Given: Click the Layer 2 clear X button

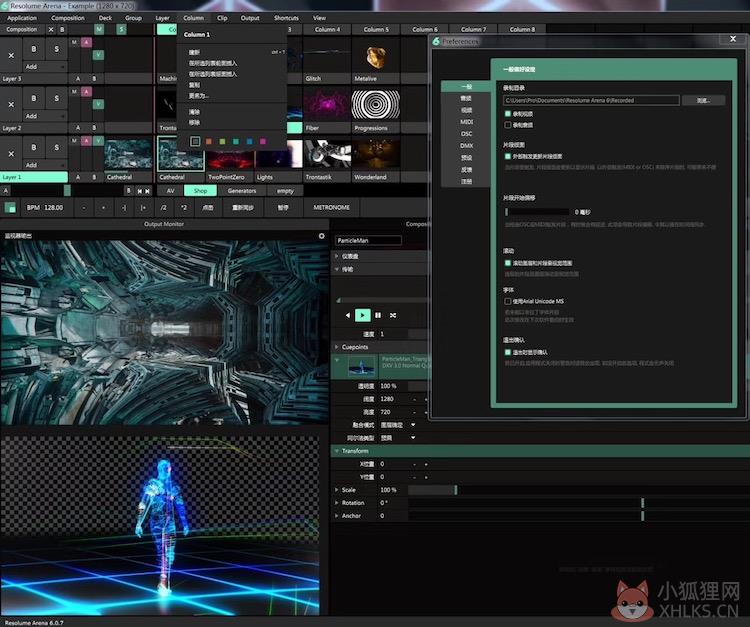Looking at the screenshot, I should 11,104.
